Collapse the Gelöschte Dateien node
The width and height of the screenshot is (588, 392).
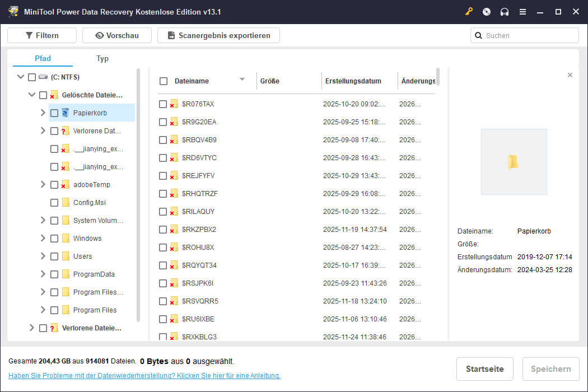(32, 95)
